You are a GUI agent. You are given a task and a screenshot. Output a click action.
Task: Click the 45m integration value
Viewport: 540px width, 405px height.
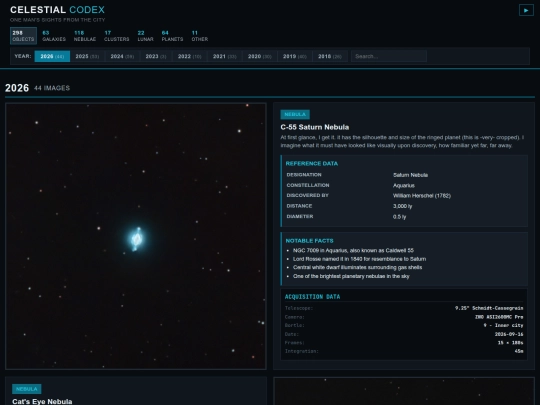coord(519,351)
